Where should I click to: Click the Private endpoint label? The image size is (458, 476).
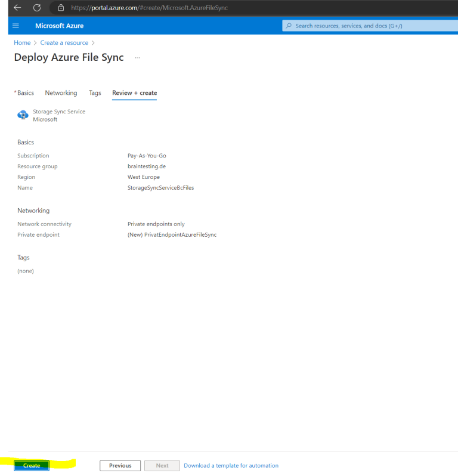tap(38, 234)
